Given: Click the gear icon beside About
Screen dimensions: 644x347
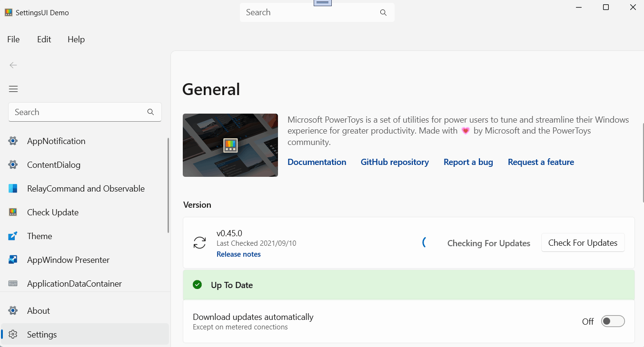Looking at the screenshot, I should pyautogui.click(x=13, y=311).
